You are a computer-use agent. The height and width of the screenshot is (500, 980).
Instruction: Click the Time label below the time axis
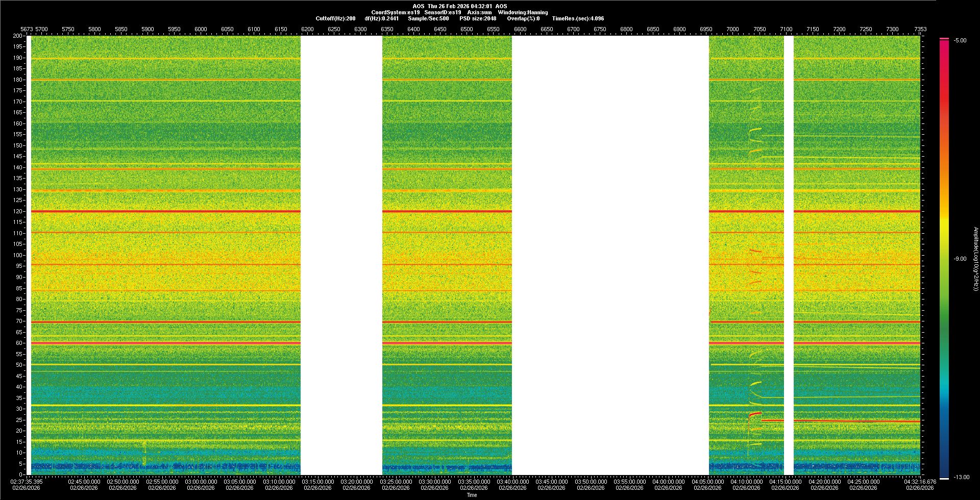coord(472,495)
